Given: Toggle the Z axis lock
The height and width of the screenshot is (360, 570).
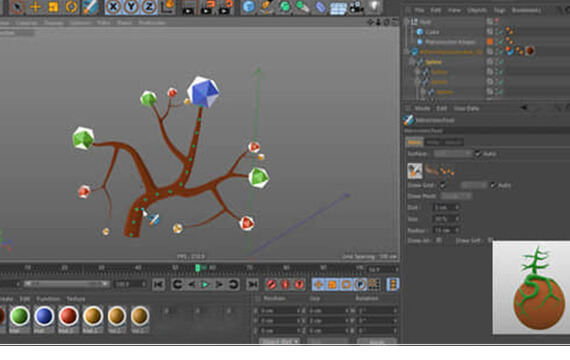Looking at the screenshot, I should tap(149, 7).
